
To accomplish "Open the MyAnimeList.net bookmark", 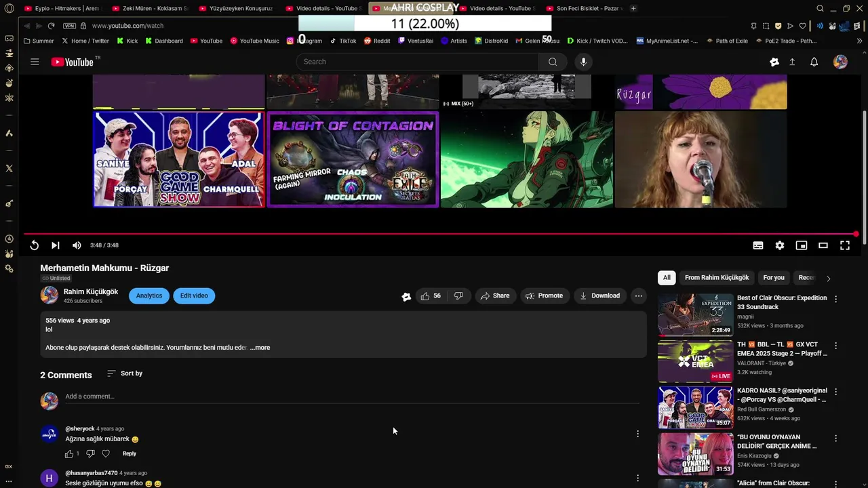I will 667,41.
